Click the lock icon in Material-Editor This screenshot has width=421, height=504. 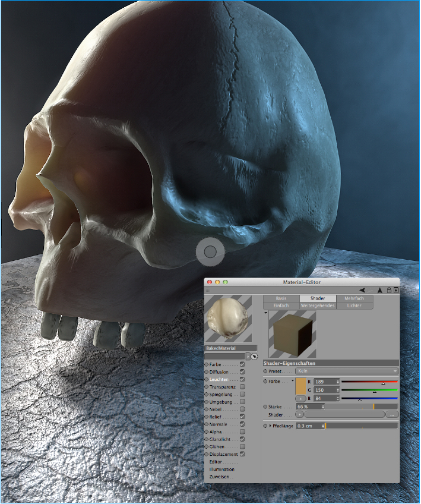tap(389, 290)
